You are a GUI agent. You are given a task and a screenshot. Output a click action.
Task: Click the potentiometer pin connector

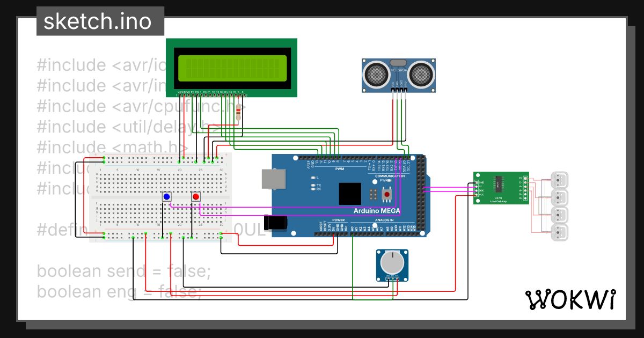click(x=392, y=278)
